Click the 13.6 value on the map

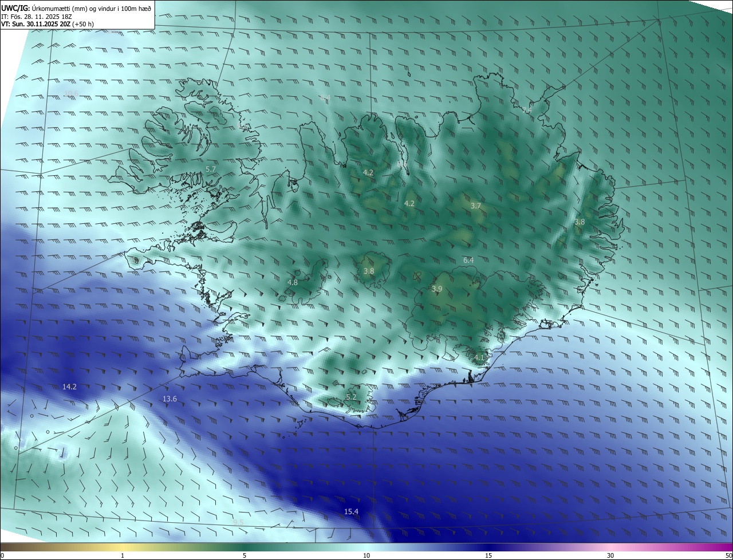(x=170, y=399)
